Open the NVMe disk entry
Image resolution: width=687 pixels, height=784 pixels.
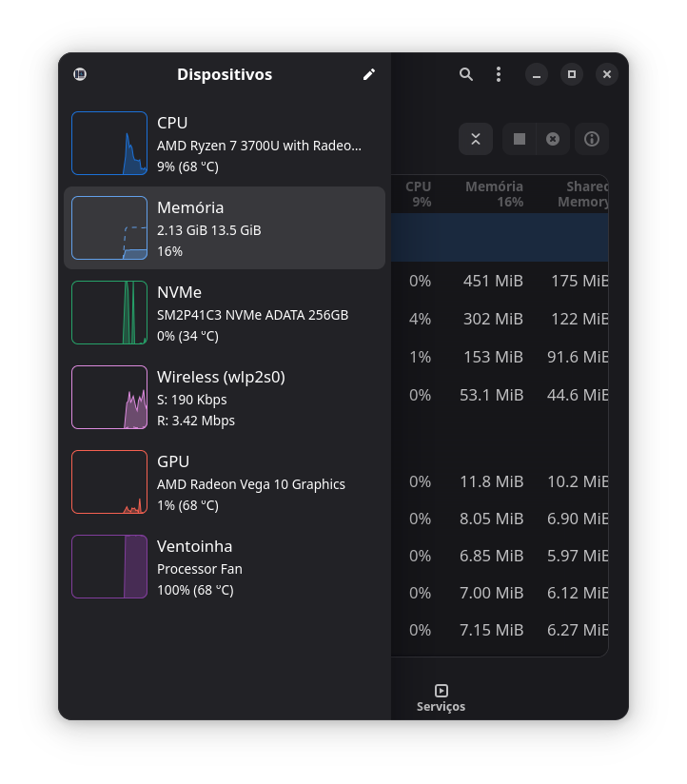pos(225,313)
